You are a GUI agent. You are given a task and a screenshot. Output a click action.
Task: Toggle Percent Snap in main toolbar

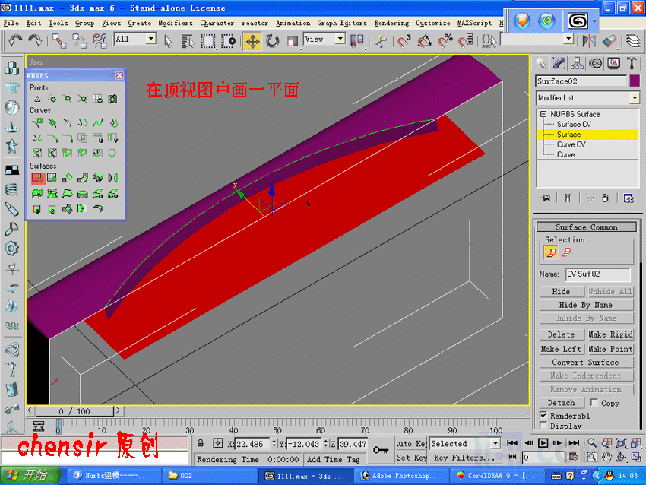click(445, 41)
